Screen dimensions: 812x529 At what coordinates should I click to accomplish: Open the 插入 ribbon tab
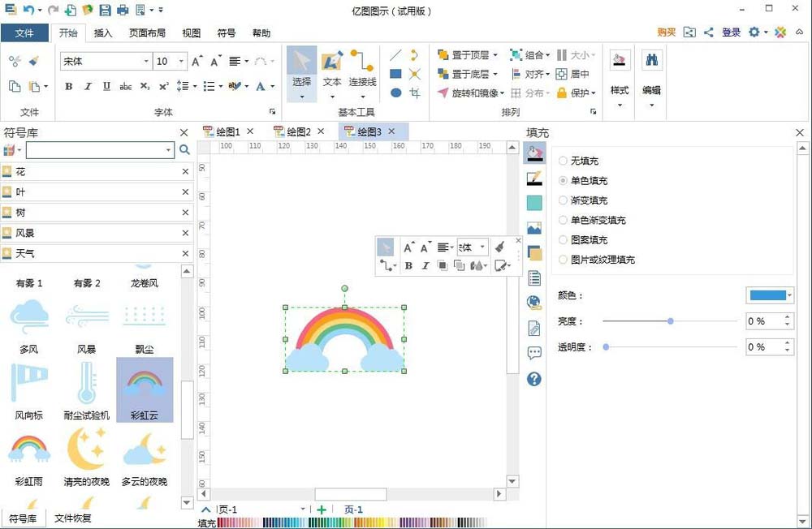click(x=103, y=33)
